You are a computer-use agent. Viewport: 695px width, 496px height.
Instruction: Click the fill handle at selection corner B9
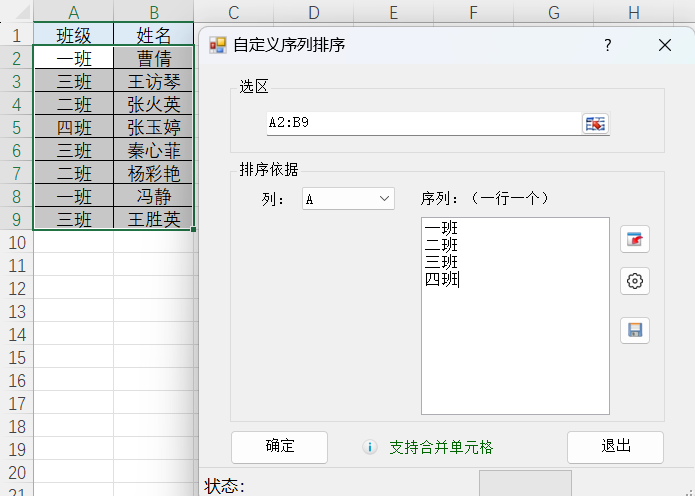pyautogui.click(x=193, y=229)
